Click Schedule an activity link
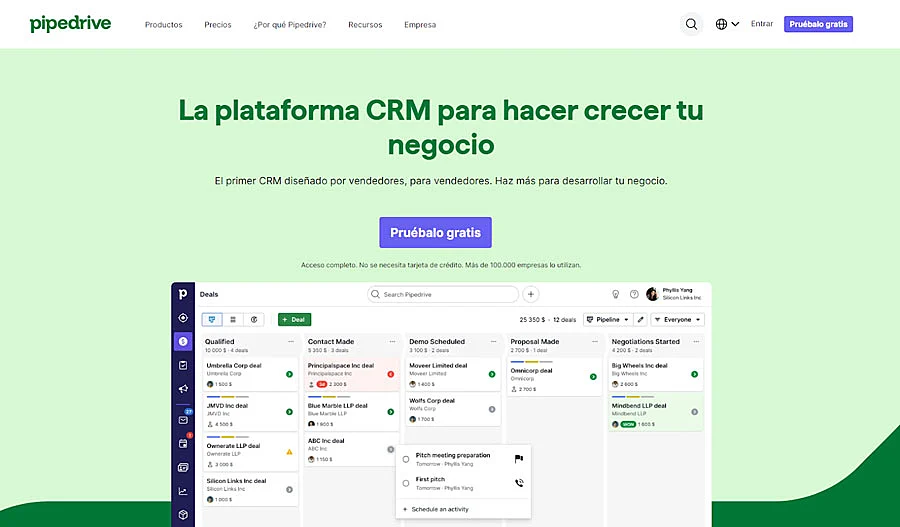 [436, 509]
